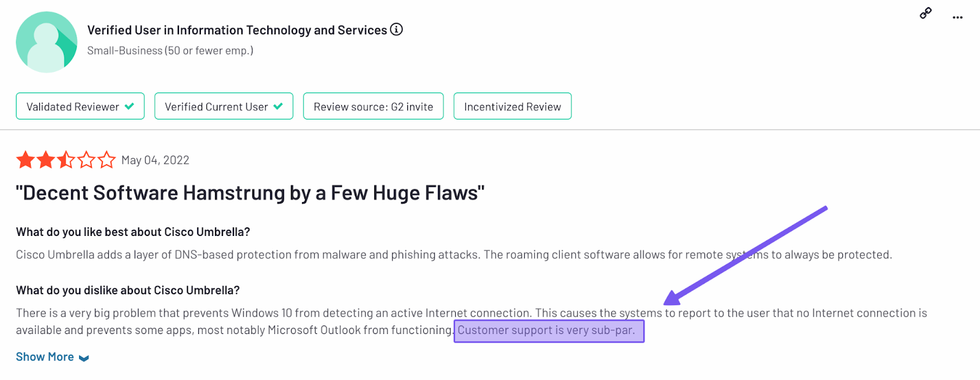Click the fourth empty star
Viewport: 980px width, 380px height.
[86, 161]
